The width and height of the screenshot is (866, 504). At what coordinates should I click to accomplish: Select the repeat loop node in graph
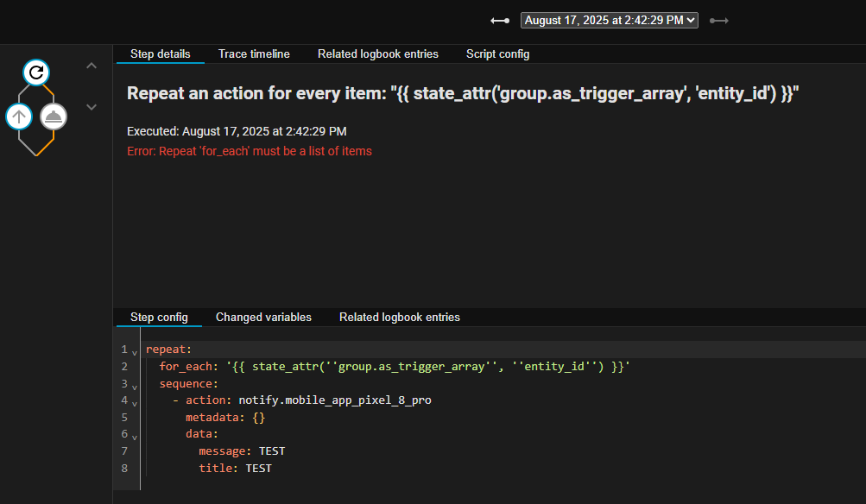35,72
